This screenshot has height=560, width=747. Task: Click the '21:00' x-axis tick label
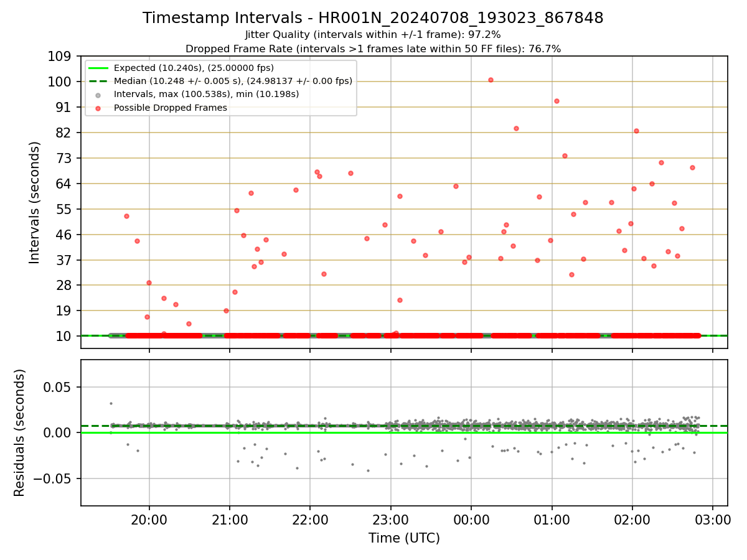tap(230, 520)
